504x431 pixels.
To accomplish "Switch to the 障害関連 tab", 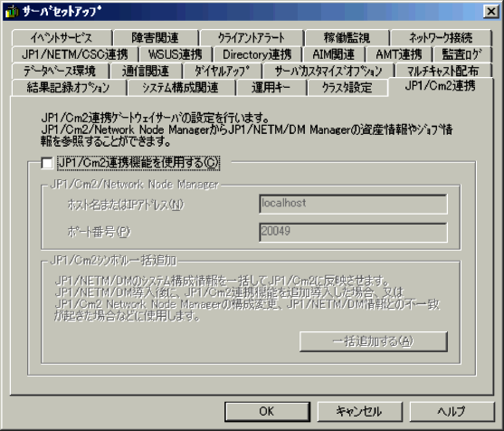I will pos(156,38).
